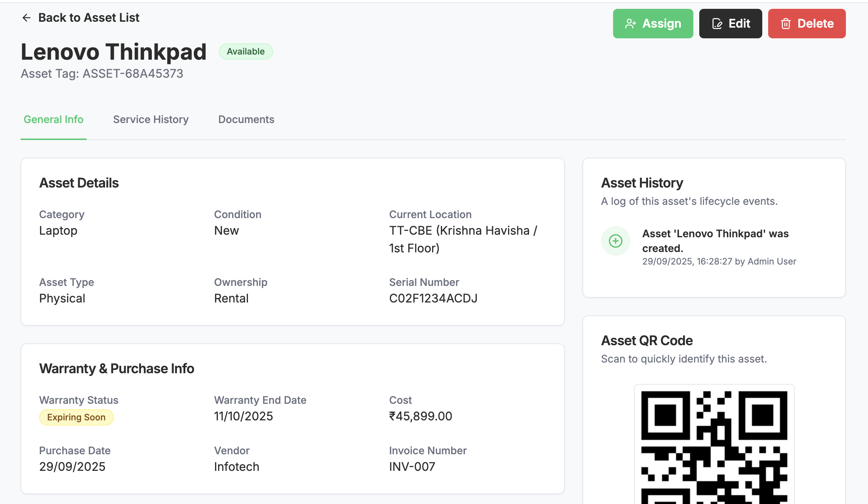
Task: Open the Documents tab
Action: tap(246, 119)
